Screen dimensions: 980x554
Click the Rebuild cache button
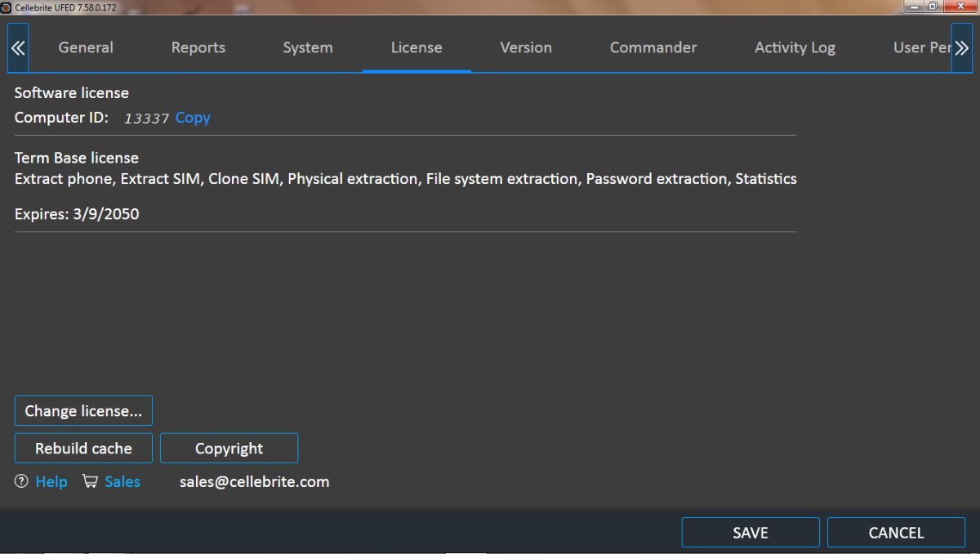[x=83, y=449]
